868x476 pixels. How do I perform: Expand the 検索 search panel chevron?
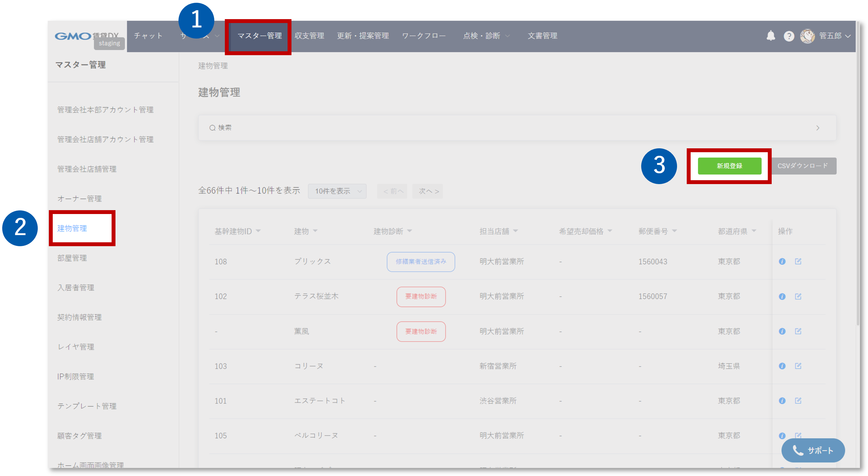click(x=817, y=128)
